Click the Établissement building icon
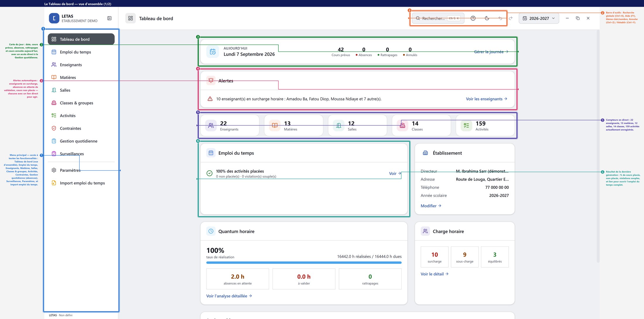Image resolution: width=644 pixels, height=319 pixels. tap(425, 153)
